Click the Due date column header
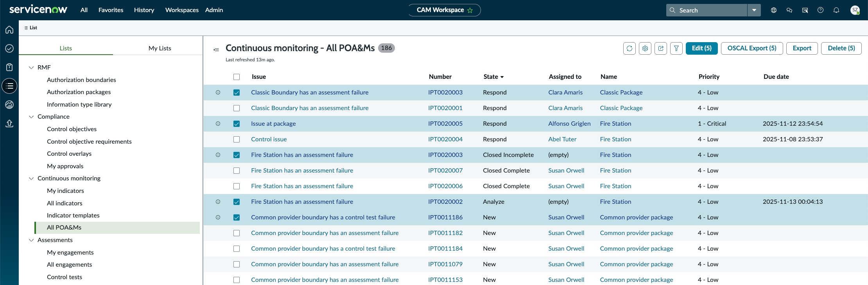 click(x=776, y=77)
